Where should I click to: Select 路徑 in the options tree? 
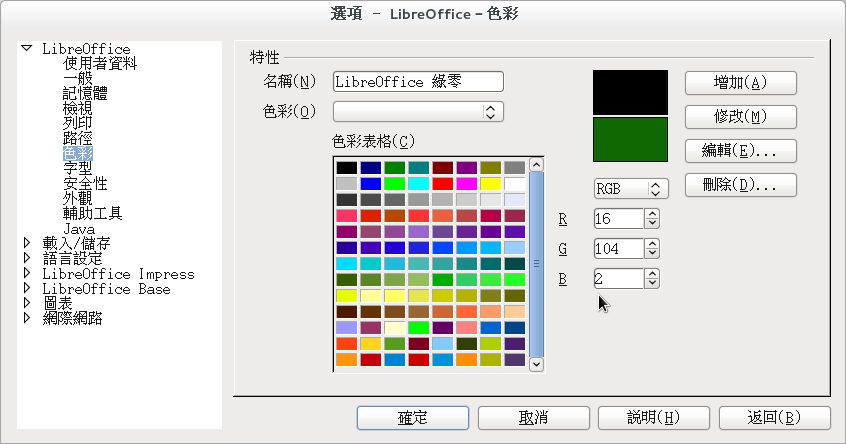coord(78,139)
